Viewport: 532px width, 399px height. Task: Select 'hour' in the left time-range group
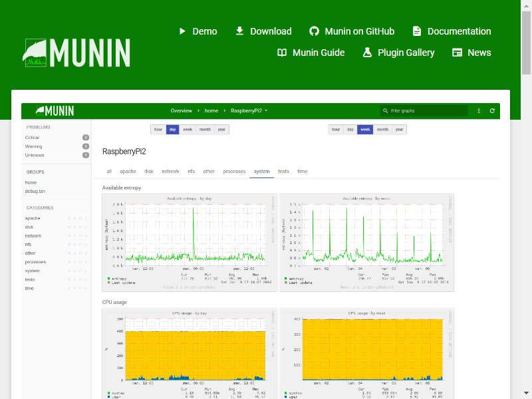(158, 130)
